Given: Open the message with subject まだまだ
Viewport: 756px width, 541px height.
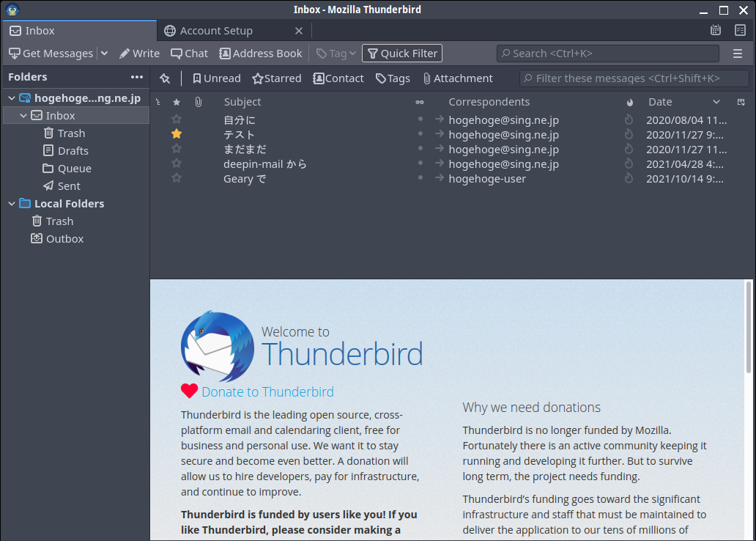Looking at the screenshot, I should click(x=245, y=149).
